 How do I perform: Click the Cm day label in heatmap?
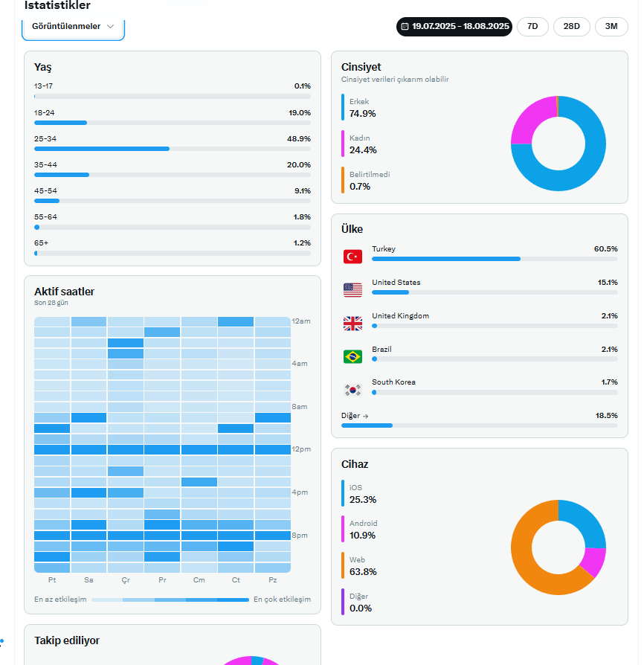[199, 579]
